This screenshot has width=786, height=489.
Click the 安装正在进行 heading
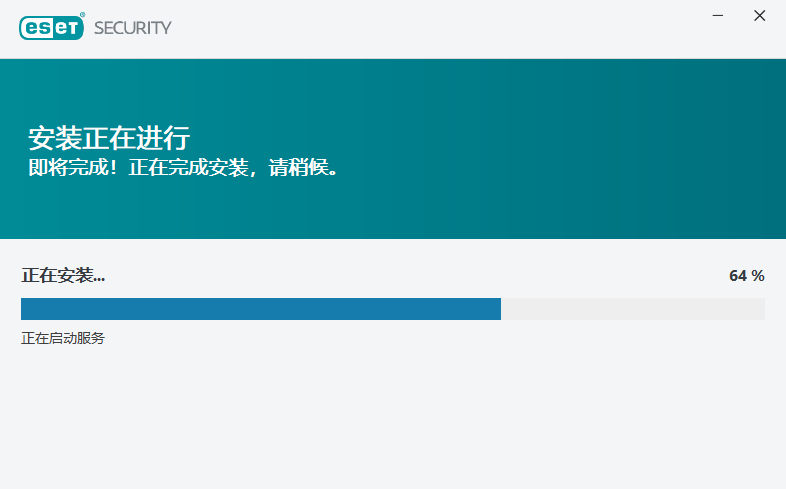[109, 138]
